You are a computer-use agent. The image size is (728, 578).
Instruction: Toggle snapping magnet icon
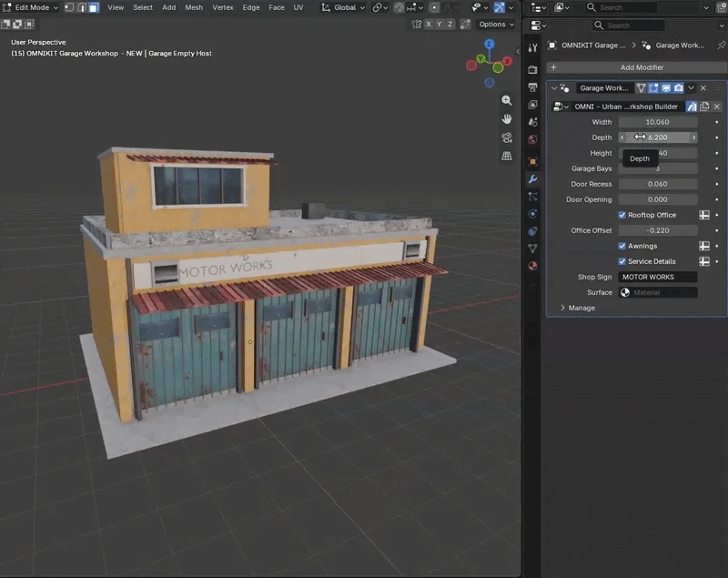pyautogui.click(x=399, y=7)
